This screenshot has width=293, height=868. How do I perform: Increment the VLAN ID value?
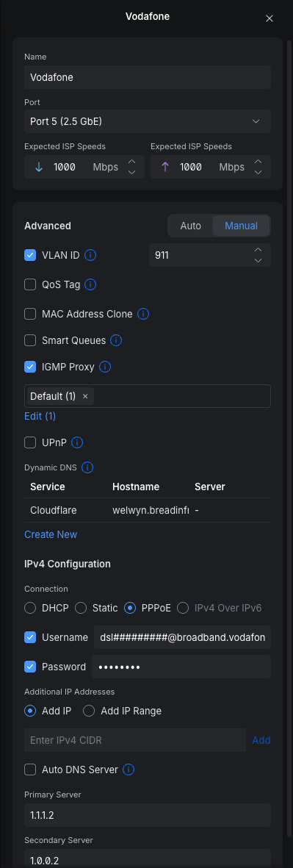click(x=258, y=250)
